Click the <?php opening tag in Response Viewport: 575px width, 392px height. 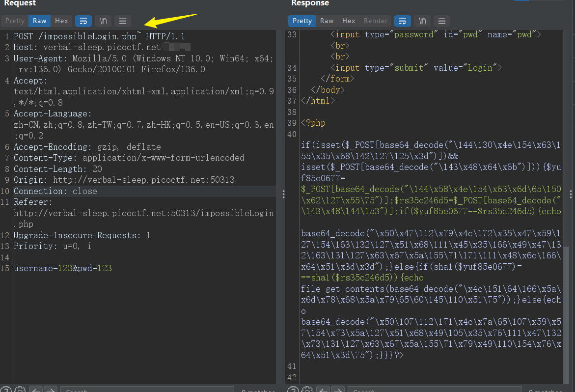coord(313,123)
